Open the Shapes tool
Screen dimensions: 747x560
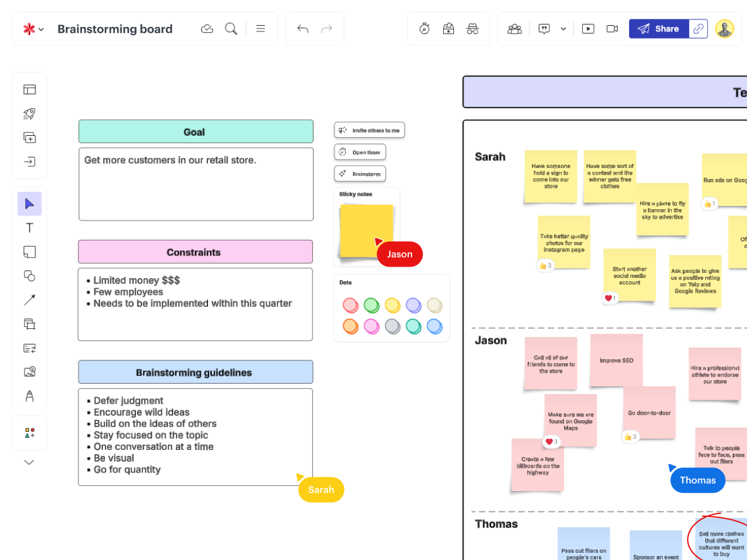(29, 275)
